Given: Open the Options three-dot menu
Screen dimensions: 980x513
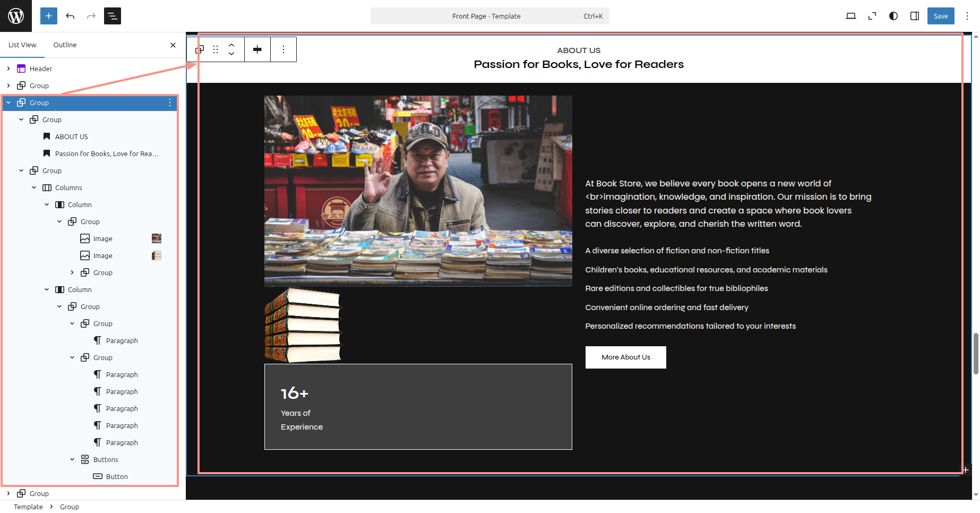Looking at the screenshot, I should tap(967, 16).
